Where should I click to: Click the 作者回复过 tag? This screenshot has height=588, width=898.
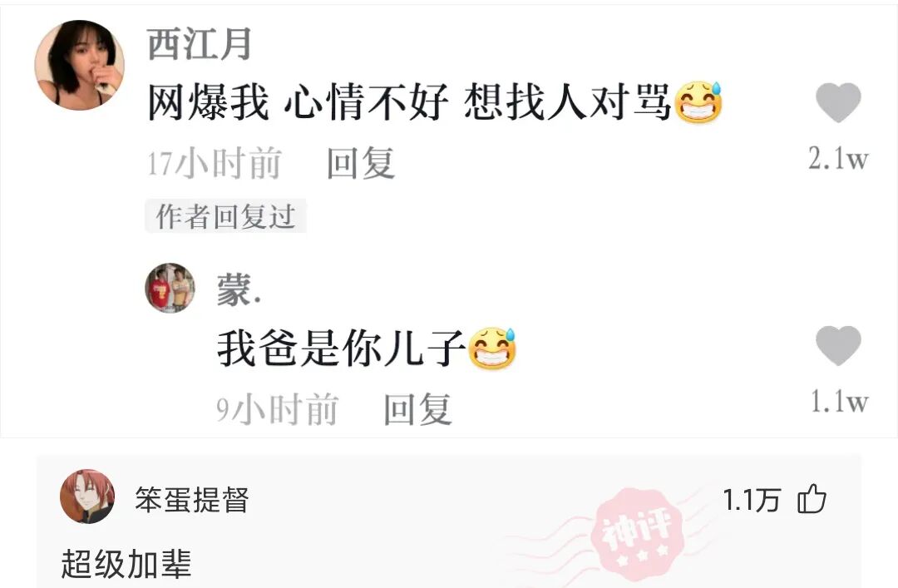(225, 216)
